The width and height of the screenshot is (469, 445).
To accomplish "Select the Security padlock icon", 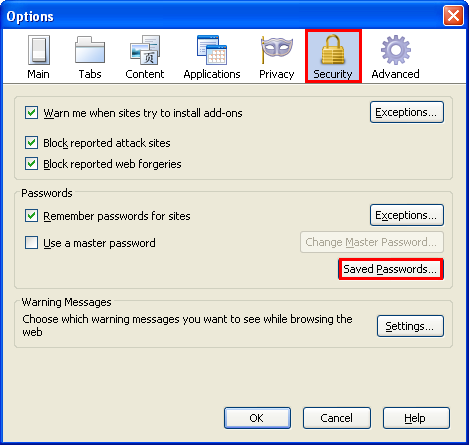I will click(333, 50).
